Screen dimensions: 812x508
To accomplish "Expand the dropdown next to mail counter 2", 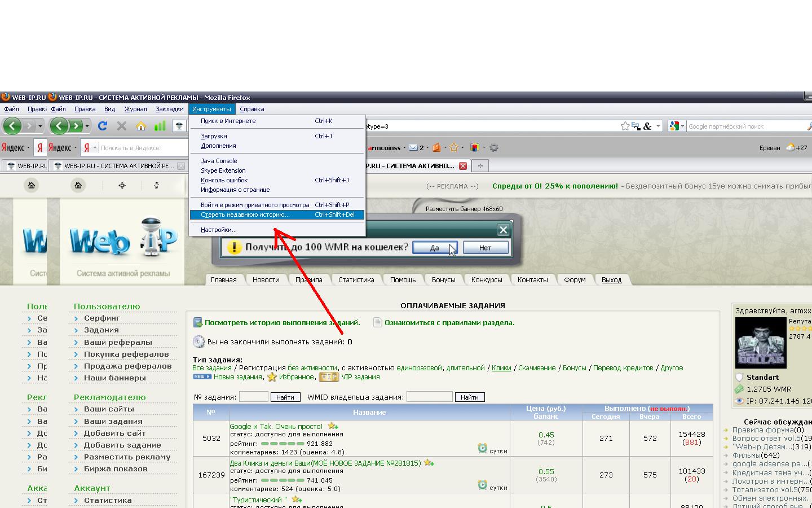I will pos(428,148).
